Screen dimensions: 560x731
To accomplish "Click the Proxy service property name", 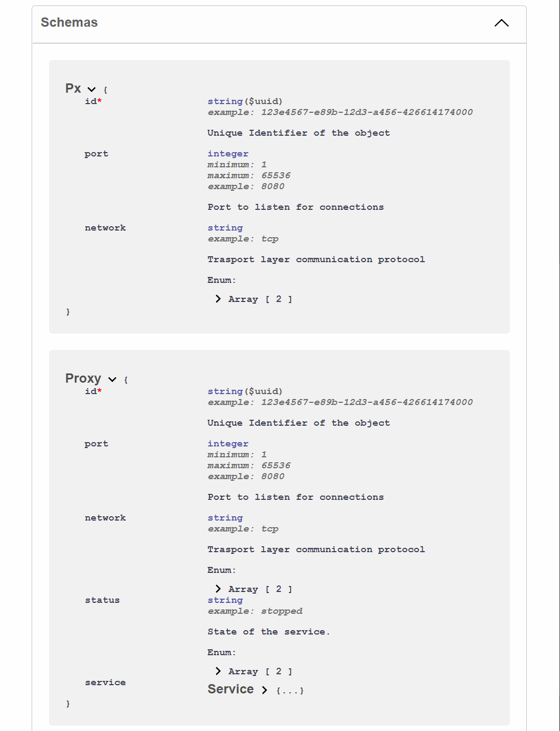I will tap(105, 682).
